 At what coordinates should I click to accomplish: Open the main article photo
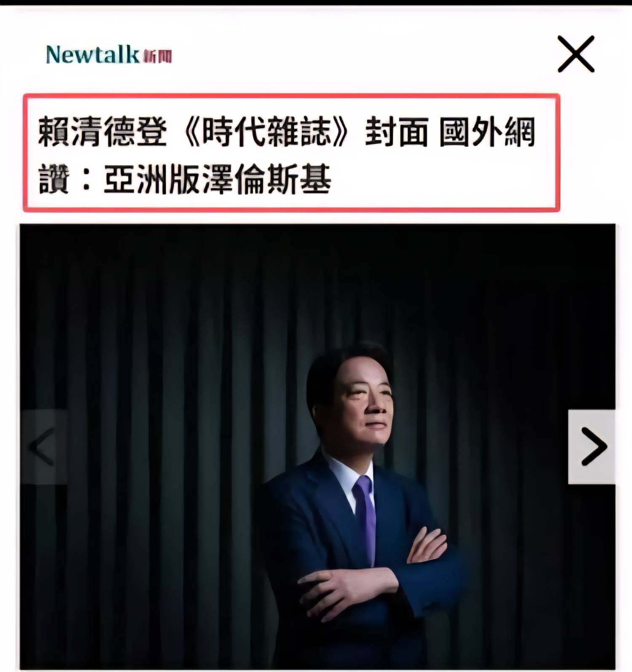[318, 447]
